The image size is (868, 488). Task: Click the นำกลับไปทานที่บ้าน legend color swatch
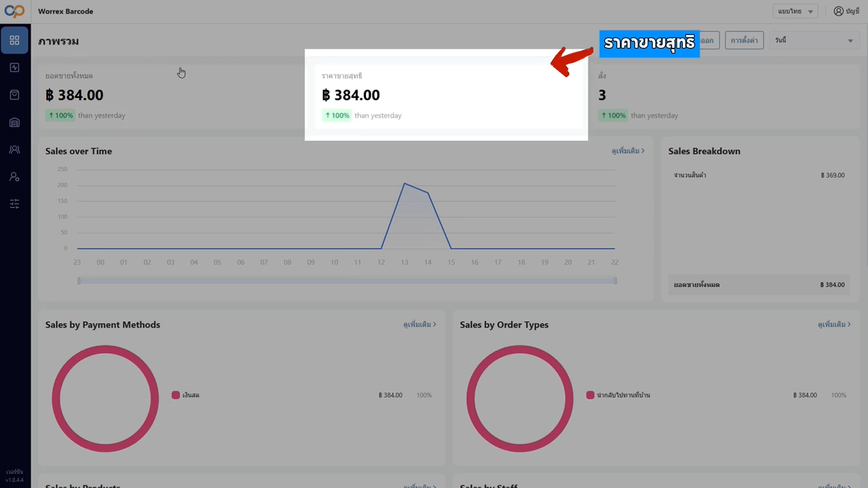590,395
